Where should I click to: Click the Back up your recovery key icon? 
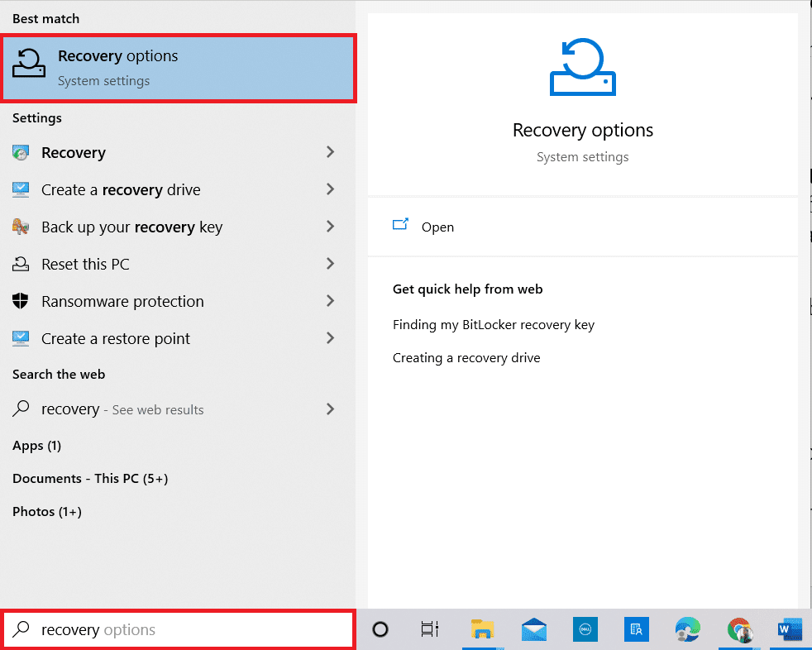point(22,227)
